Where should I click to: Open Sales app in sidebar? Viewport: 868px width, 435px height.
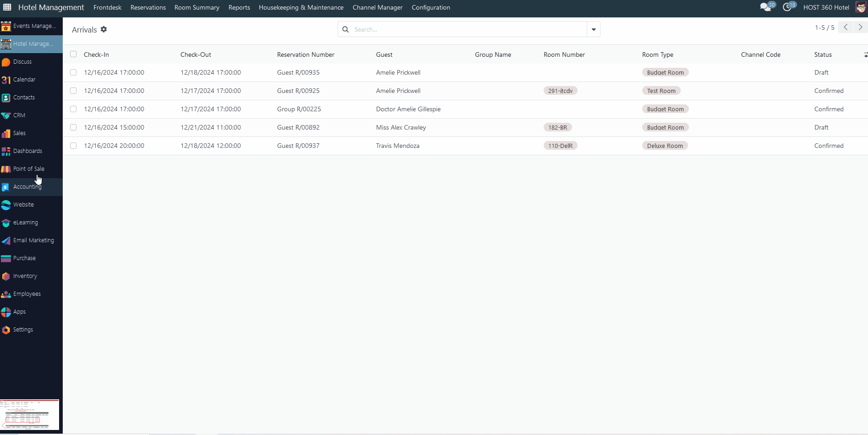coord(31,133)
